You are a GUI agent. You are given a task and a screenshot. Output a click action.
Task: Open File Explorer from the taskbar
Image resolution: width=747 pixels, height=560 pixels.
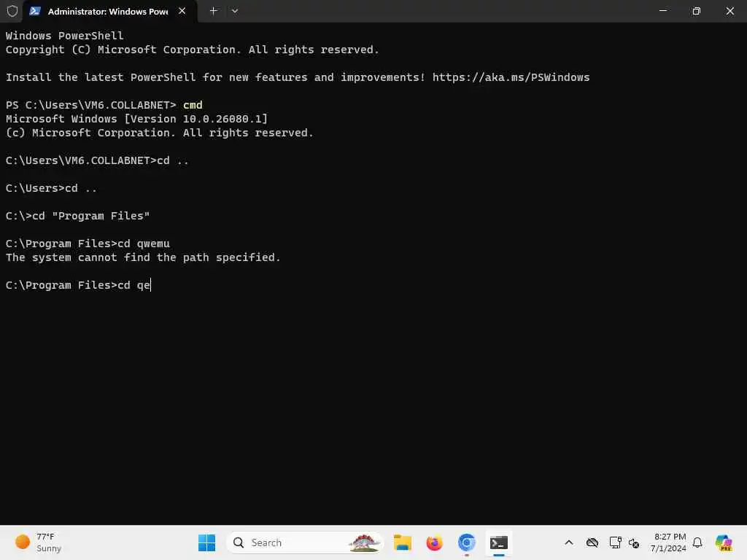click(x=403, y=542)
